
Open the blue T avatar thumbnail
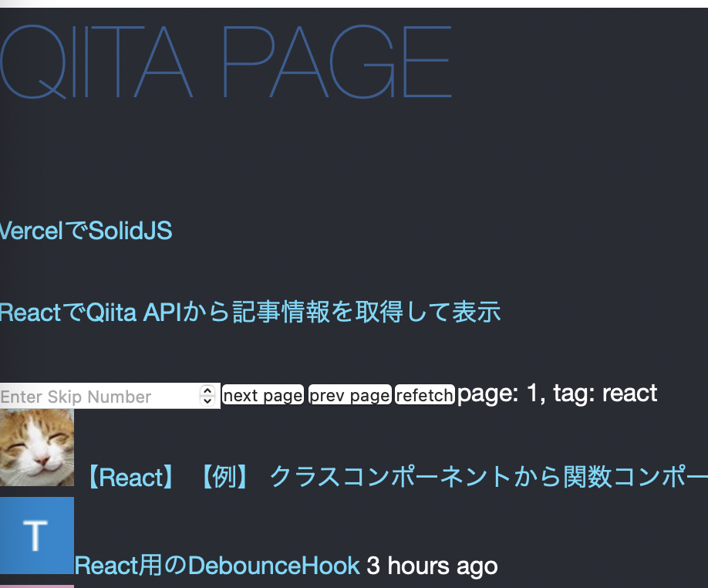point(37,536)
